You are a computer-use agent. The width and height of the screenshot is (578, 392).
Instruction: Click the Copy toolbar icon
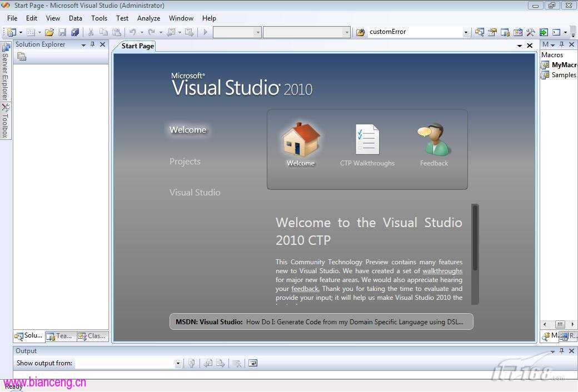tap(104, 32)
